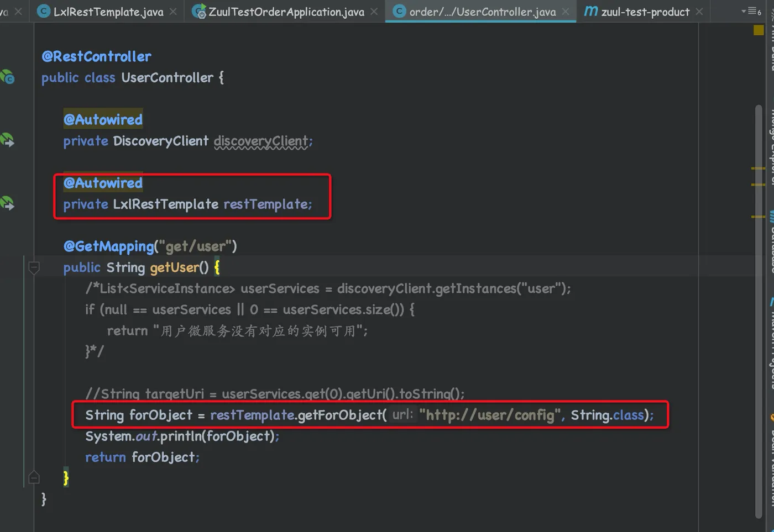Image resolution: width=774 pixels, height=532 pixels.
Task: Click the yellow inspection status indicator
Action: click(759, 31)
